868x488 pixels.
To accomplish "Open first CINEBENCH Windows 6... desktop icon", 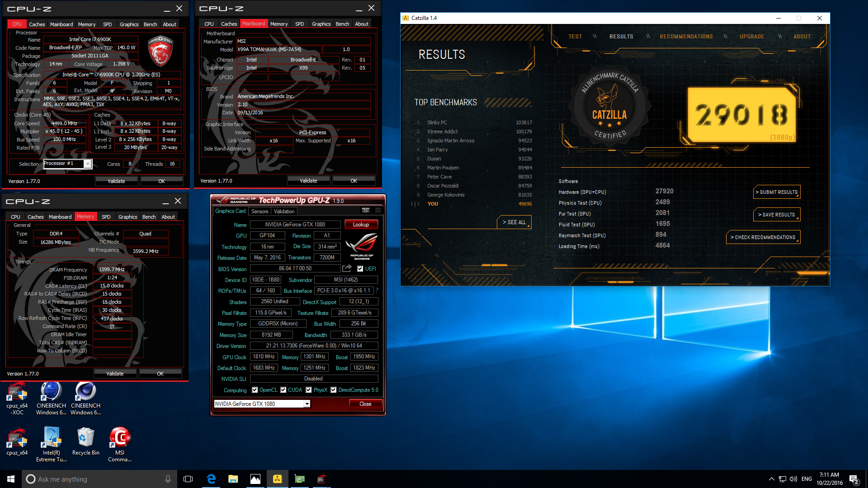I will coord(51,399).
